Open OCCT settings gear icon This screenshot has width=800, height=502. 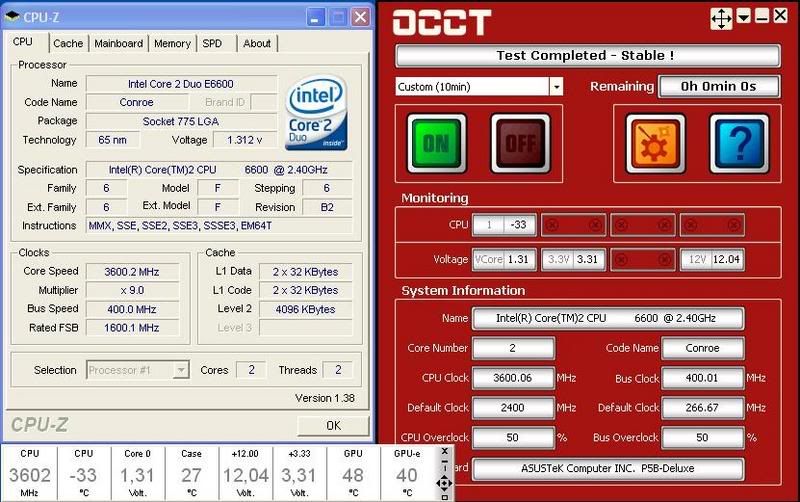[x=655, y=143]
